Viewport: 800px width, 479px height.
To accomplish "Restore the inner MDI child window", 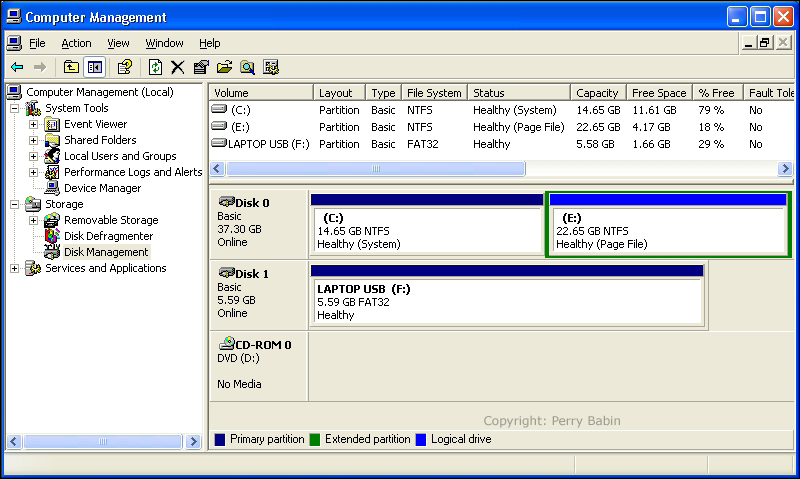I will click(x=764, y=43).
